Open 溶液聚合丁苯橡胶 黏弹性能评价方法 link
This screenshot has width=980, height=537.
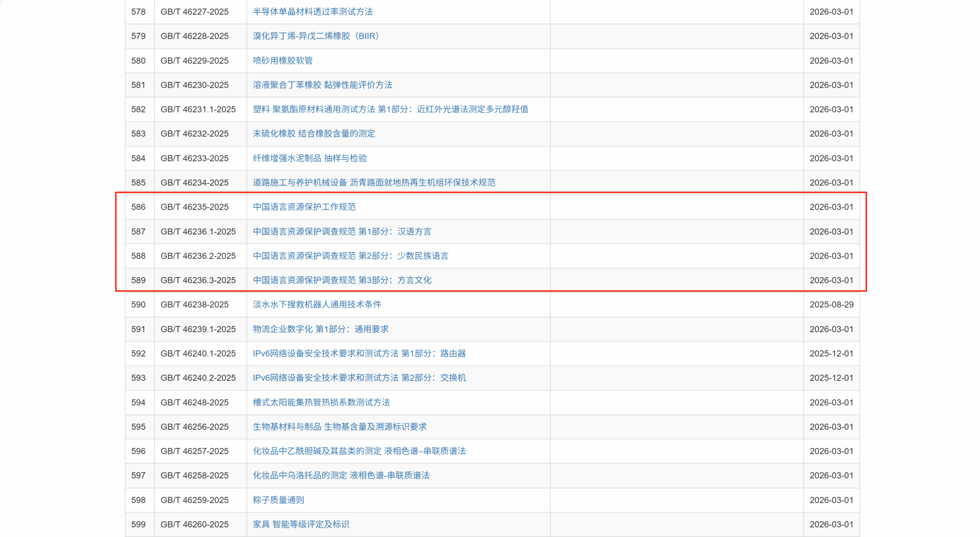point(322,85)
